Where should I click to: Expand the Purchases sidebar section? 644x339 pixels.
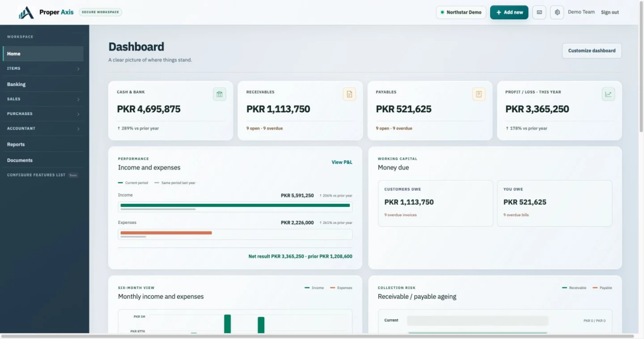43,114
